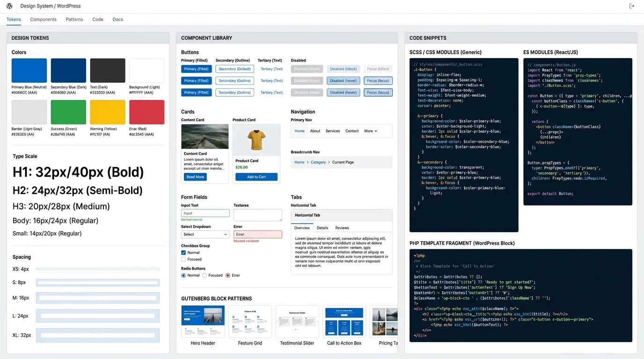
Task: Click the Secondary (Outlins) button
Action: coord(234,92)
